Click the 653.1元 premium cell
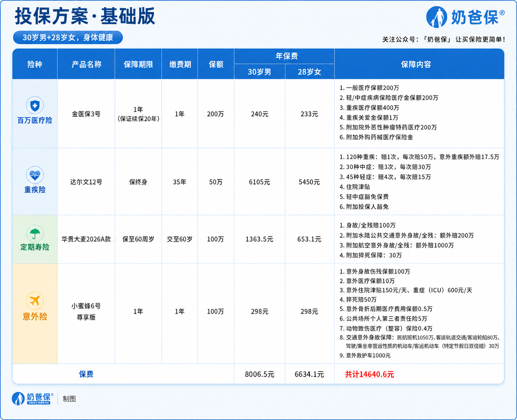The height and width of the screenshot is (420, 517). [309, 239]
